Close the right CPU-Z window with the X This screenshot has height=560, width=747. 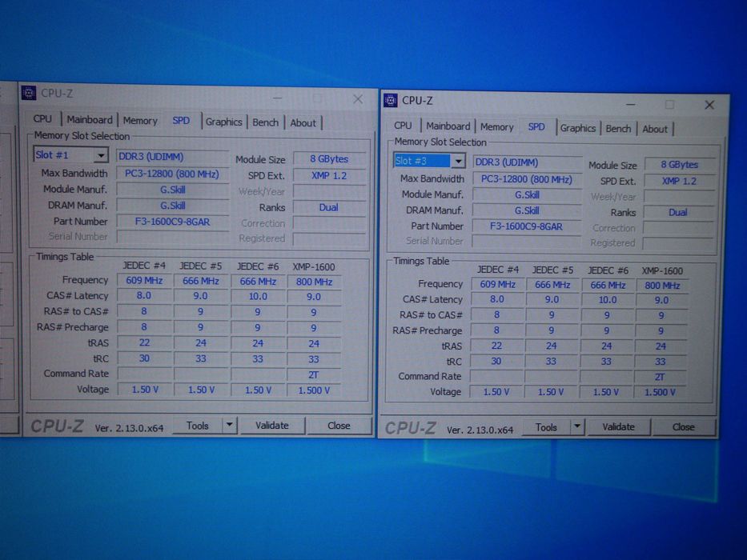pyautogui.click(x=709, y=105)
